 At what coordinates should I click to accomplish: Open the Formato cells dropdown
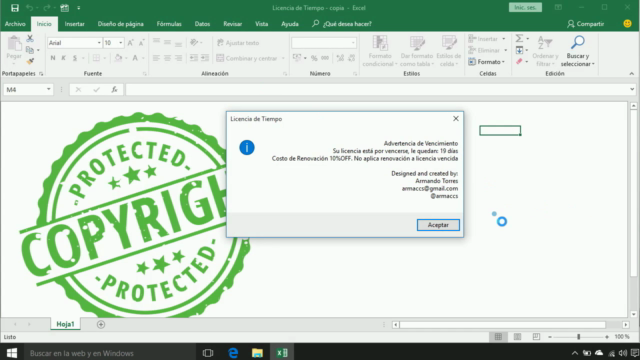coord(487,62)
